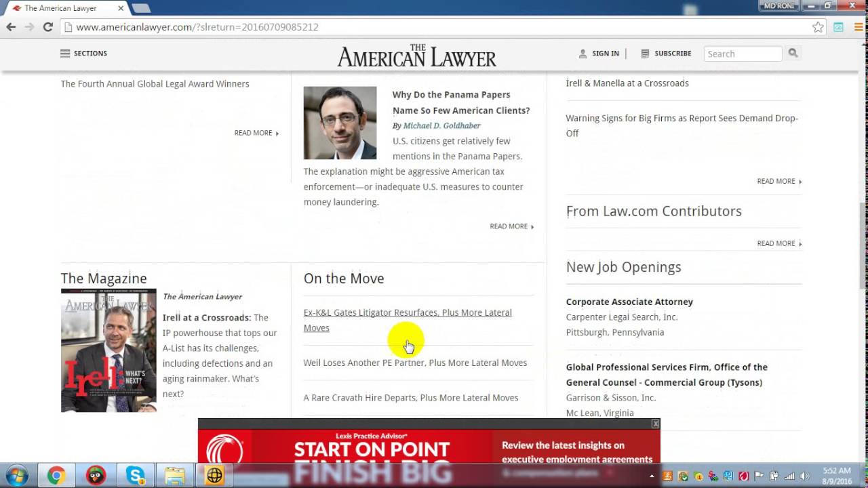
Task: Open Irell & Manella at a Crossroads link
Action: (x=627, y=83)
